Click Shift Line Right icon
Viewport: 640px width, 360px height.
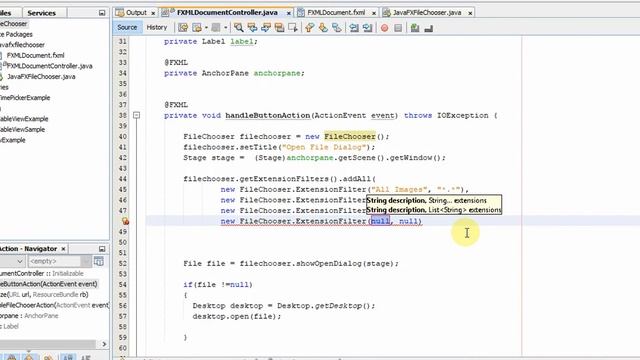[x=367, y=27]
